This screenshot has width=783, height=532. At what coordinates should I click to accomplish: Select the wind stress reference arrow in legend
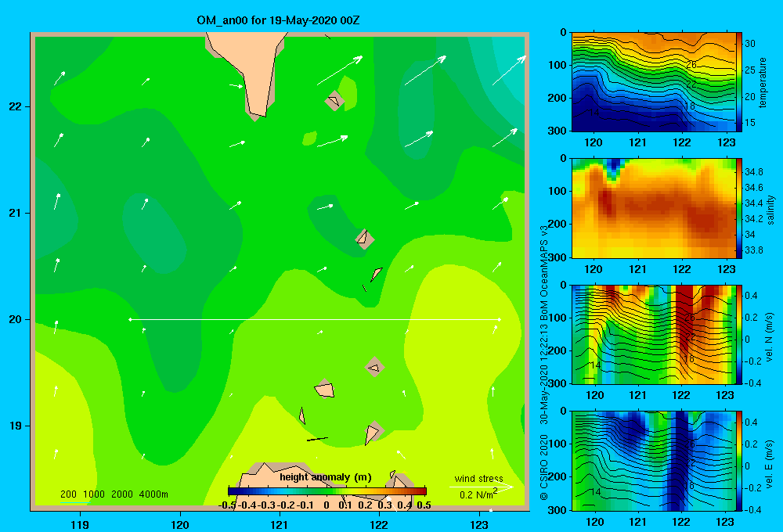coord(482,487)
